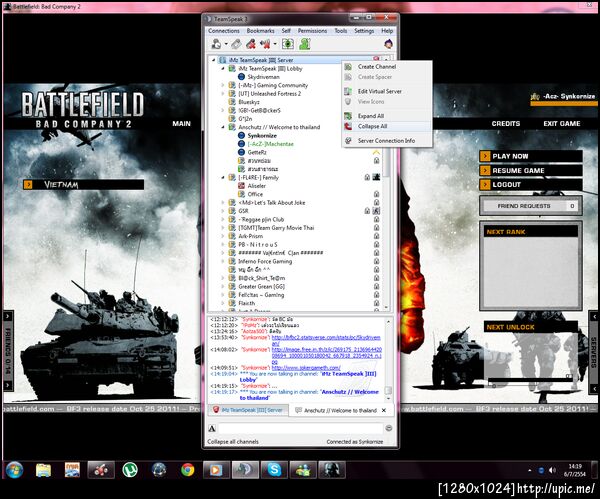Click EXIT GAME in Battlefield
This screenshot has height=499, width=600.
(x=562, y=124)
